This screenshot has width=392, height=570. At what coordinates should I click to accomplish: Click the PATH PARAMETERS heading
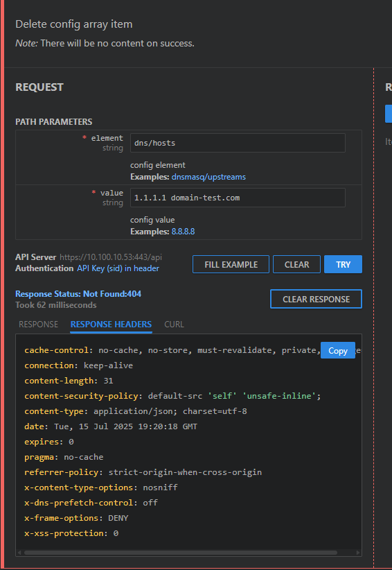54,122
